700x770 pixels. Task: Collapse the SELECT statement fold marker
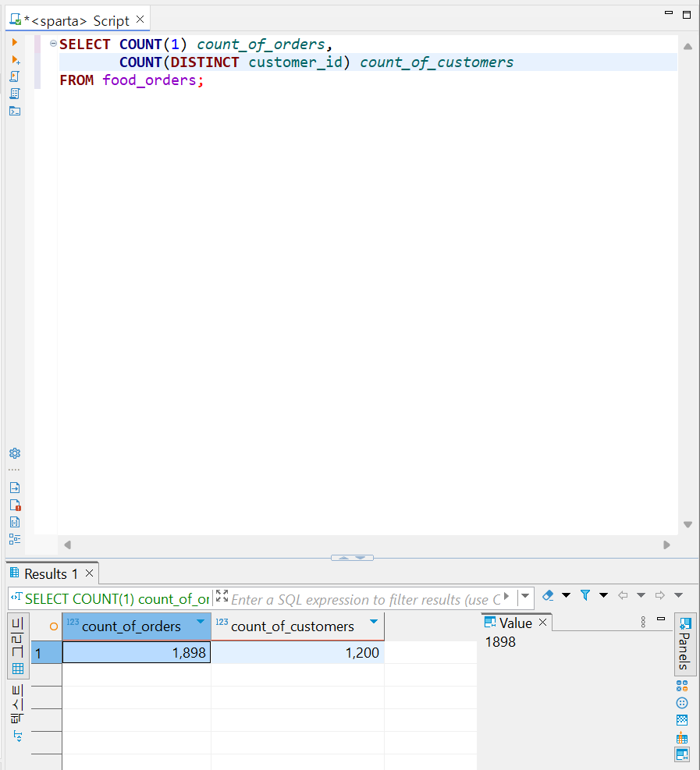click(x=53, y=44)
